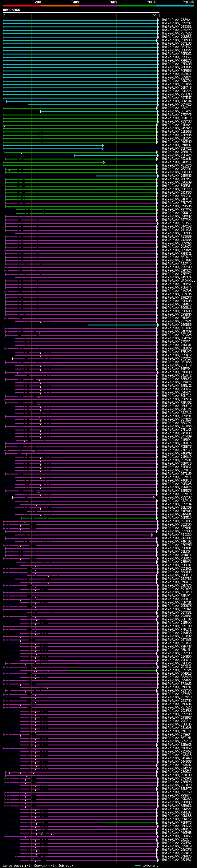197x868 pixels.
Task: Select the UniRef100_B6T4Y7 label
Action: click(x=176, y=111)
